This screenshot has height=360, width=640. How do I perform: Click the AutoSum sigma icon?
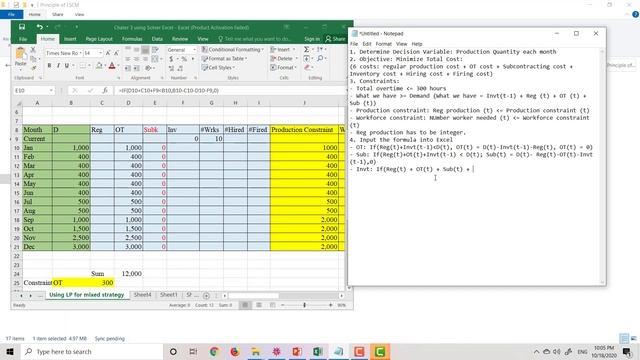tap(306, 49)
